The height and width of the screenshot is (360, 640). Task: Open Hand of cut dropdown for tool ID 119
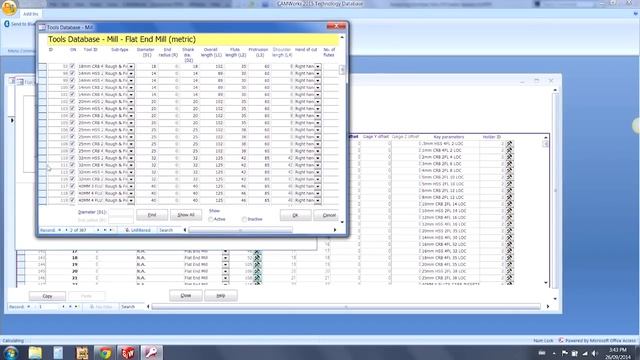(x=318, y=200)
